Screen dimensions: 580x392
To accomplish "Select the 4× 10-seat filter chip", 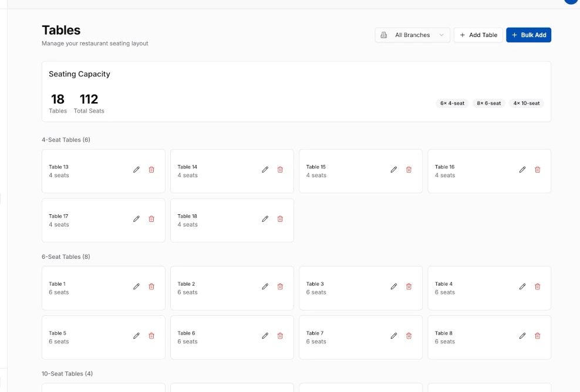I will (x=526, y=103).
